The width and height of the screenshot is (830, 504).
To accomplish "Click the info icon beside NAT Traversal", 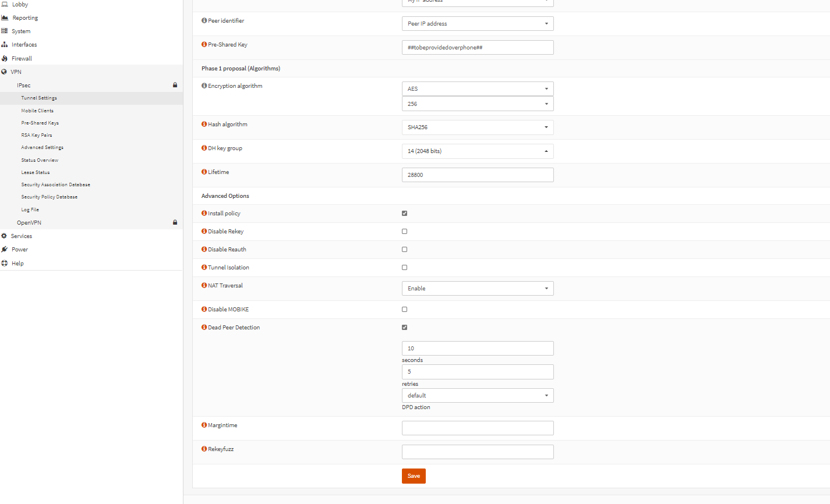I will pos(204,286).
